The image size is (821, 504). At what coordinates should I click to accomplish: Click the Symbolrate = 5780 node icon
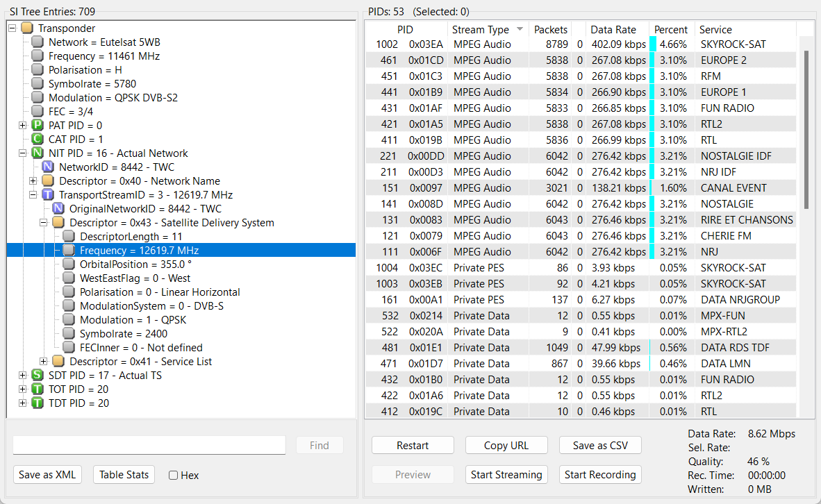click(x=38, y=84)
